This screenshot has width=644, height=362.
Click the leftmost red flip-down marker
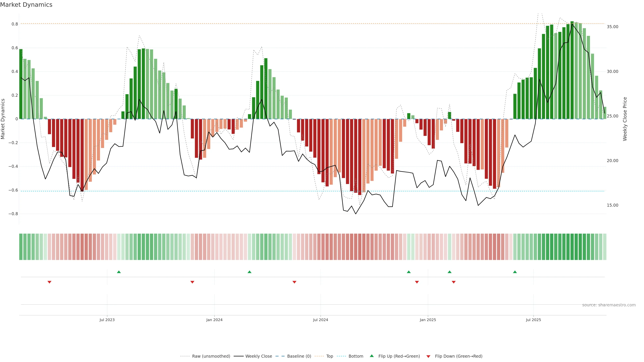tap(49, 282)
